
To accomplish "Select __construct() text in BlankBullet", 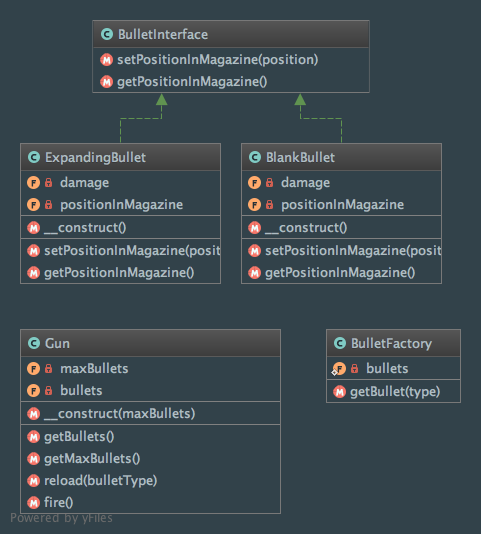I will (x=306, y=227).
